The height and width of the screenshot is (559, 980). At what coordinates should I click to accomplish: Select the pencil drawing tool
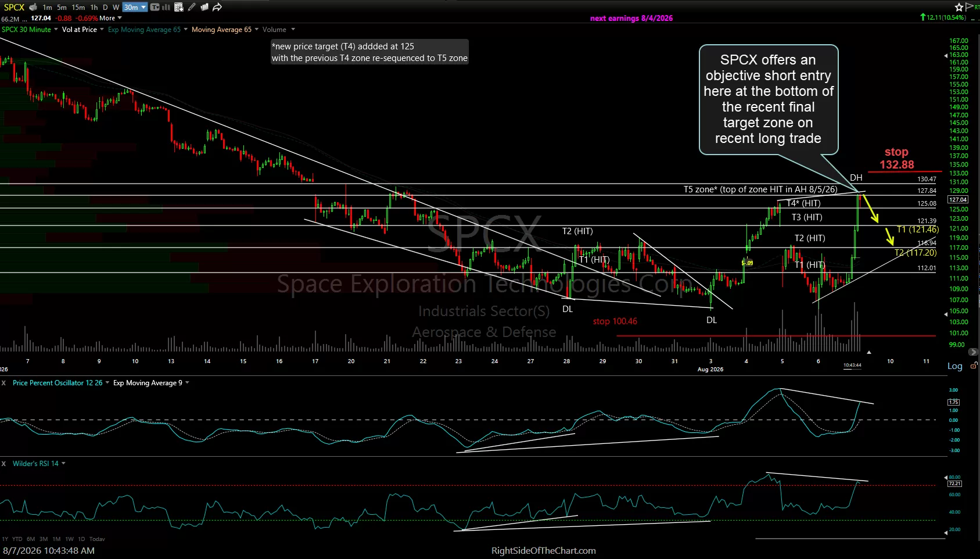(192, 7)
